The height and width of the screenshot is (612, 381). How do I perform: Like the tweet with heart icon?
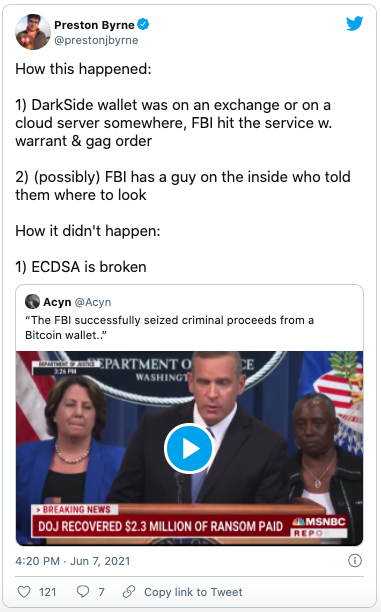(24, 592)
